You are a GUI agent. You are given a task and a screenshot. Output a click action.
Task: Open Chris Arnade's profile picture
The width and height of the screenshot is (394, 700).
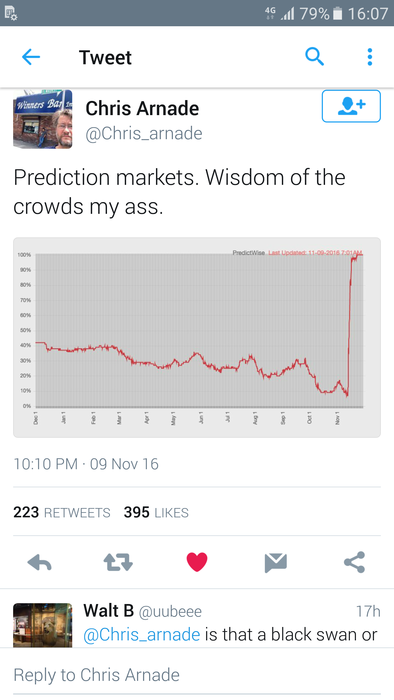tap(43, 119)
